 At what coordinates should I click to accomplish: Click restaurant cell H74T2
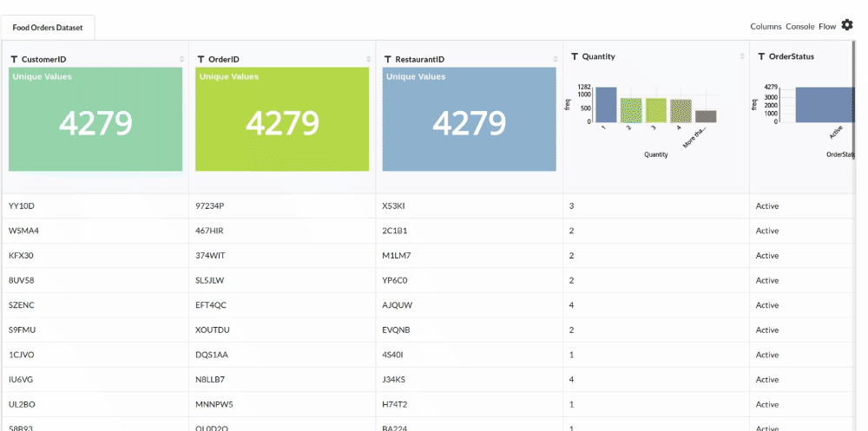(x=395, y=405)
